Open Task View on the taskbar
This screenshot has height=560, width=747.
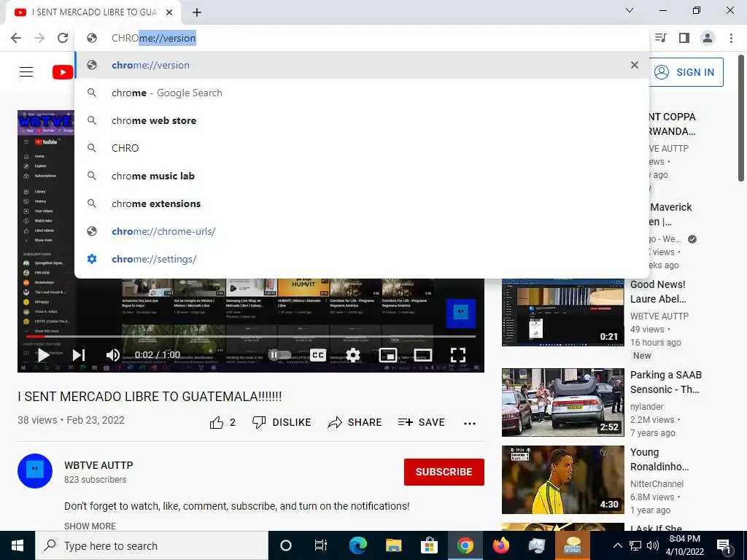(x=321, y=545)
